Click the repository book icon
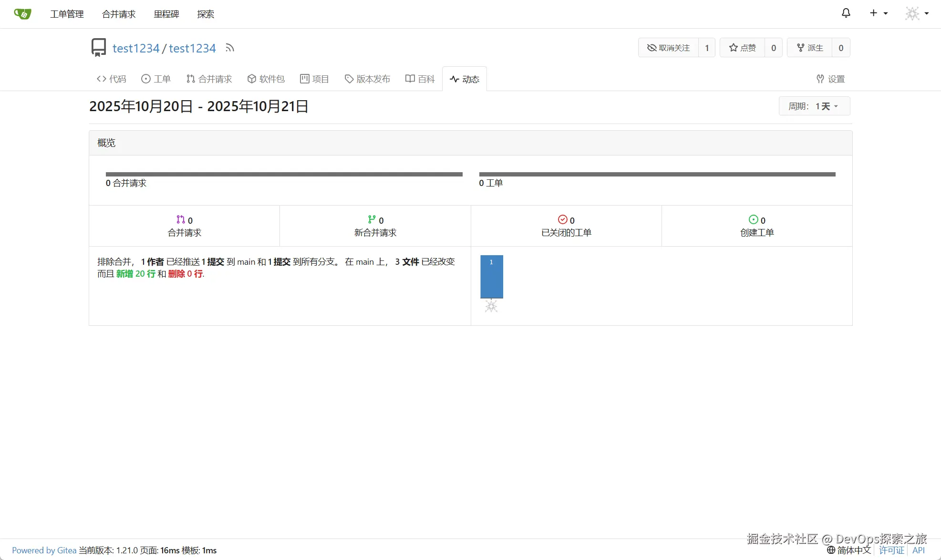 [99, 48]
